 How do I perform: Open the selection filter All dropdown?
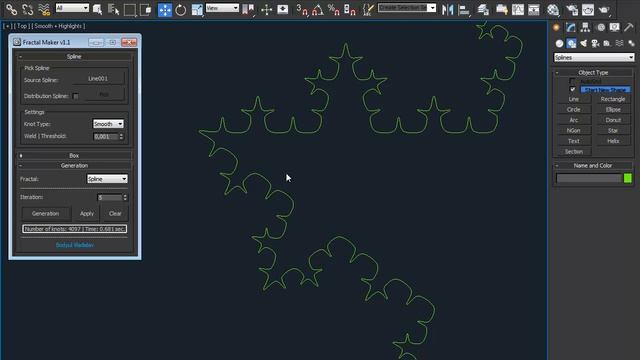72,8
